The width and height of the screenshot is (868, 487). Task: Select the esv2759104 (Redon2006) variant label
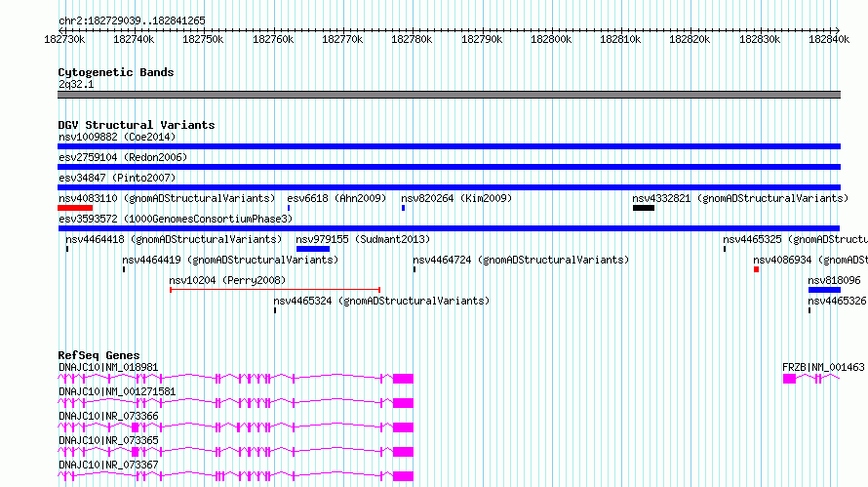click(x=123, y=157)
